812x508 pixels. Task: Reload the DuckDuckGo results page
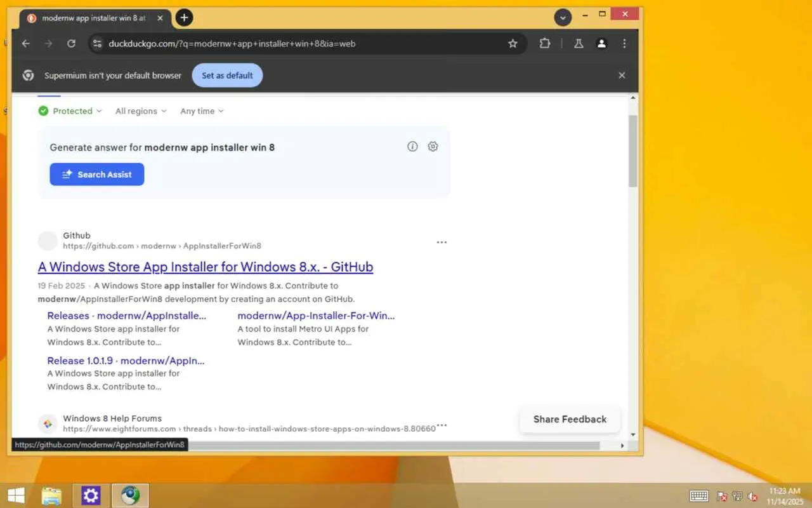click(x=72, y=43)
